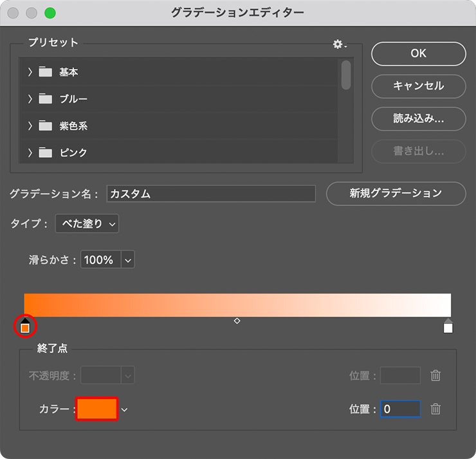Expand the 紫色系 preset folder
This screenshot has width=476, height=459.
click(x=30, y=126)
